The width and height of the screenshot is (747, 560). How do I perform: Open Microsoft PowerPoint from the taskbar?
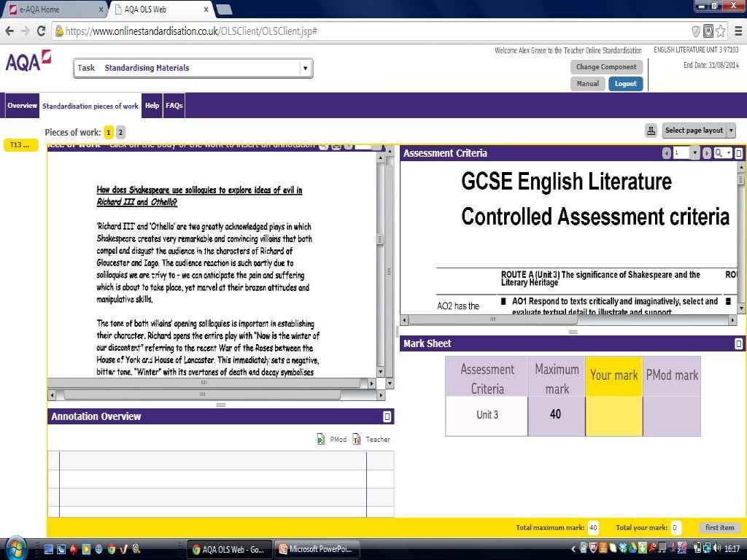317,549
